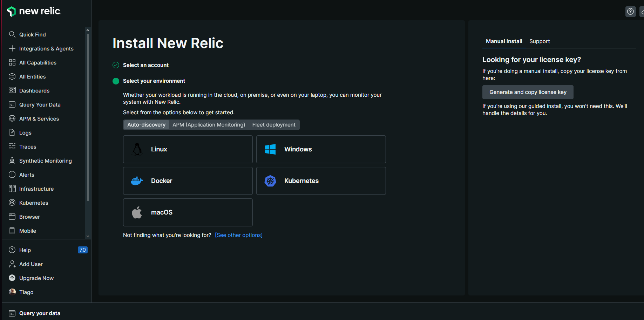Switch to Fleet deployment tab
The height and width of the screenshot is (320, 644).
point(274,125)
